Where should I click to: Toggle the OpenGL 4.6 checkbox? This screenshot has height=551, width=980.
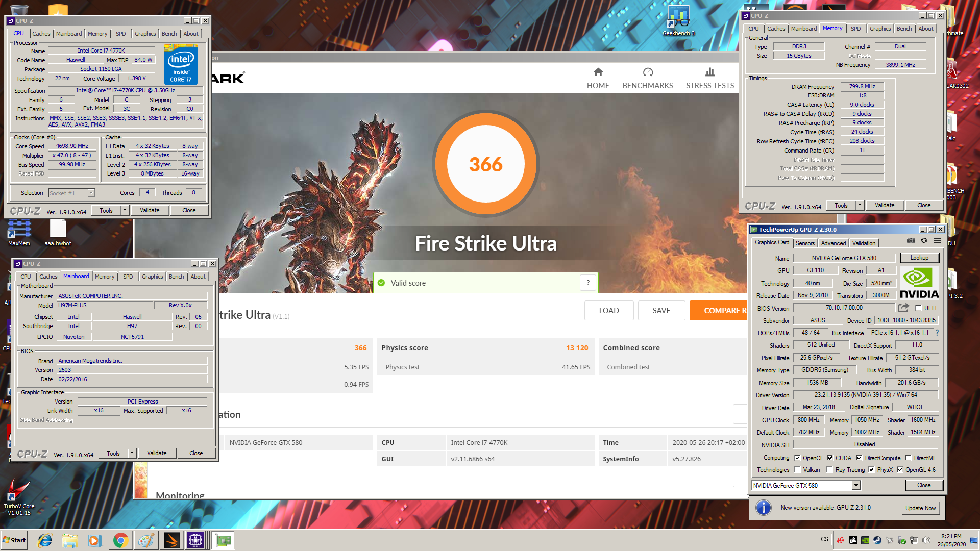tap(900, 470)
